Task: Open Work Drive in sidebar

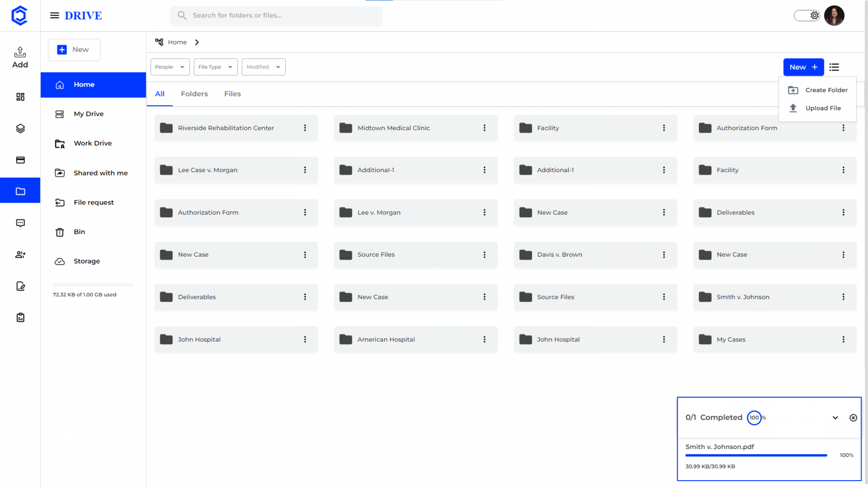Action: pyautogui.click(x=93, y=143)
